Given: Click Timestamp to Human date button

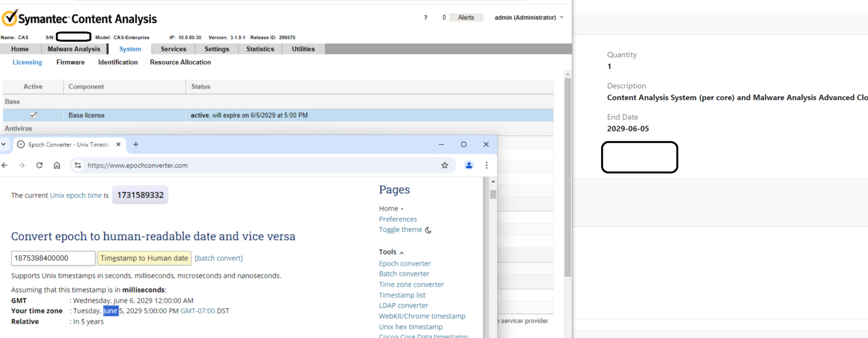Looking at the screenshot, I should (x=144, y=258).
